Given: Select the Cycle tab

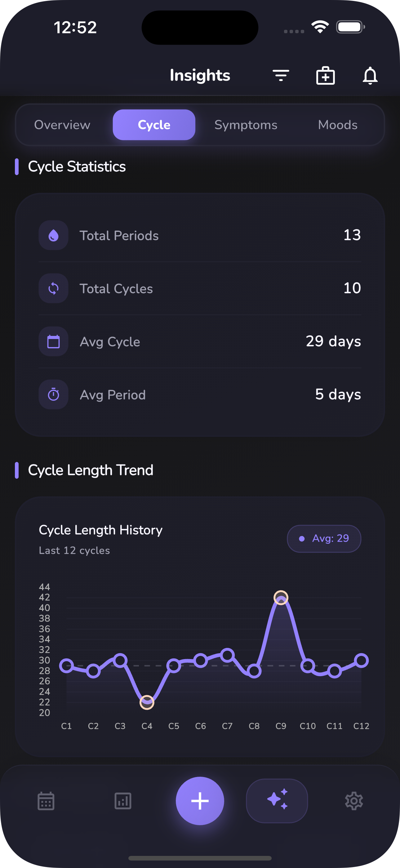Looking at the screenshot, I should pos(154,125).
